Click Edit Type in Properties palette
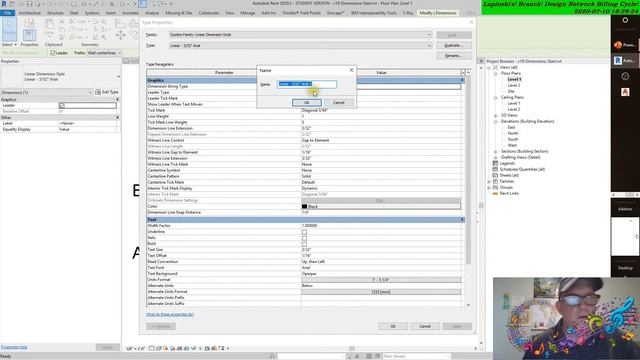The image size is (640, 360). point(107,92)
